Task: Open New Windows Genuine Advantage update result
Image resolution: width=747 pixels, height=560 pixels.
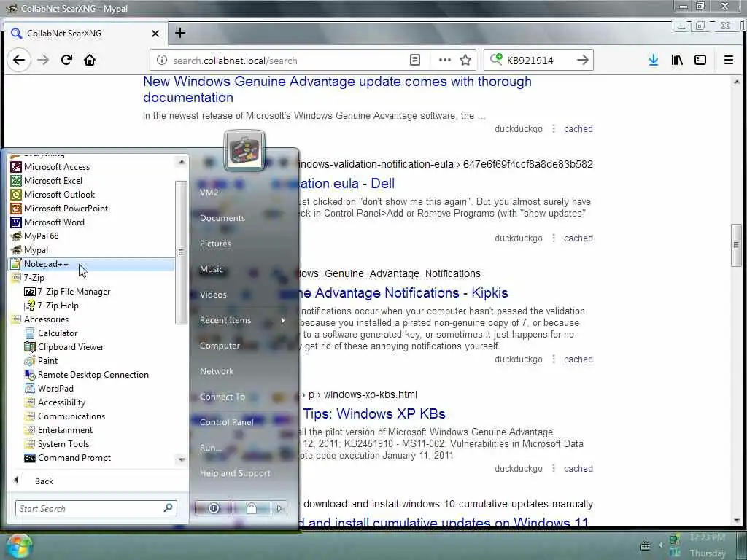Action: [337, 89]
